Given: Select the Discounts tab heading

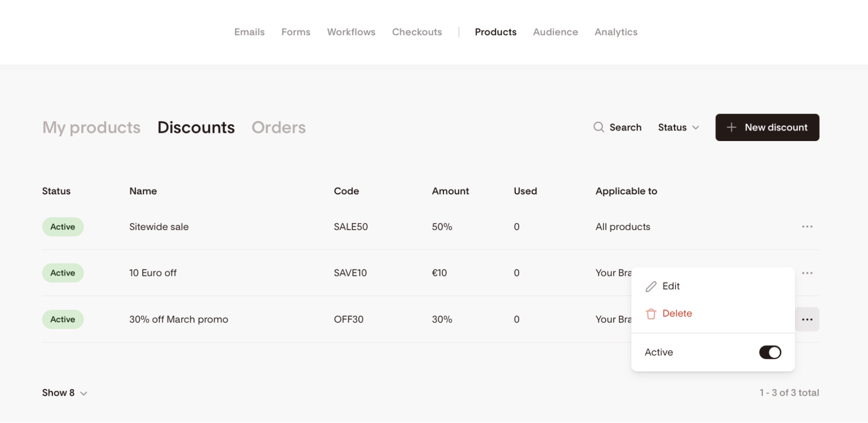Looking at the screenshot, I should (196, 128).
